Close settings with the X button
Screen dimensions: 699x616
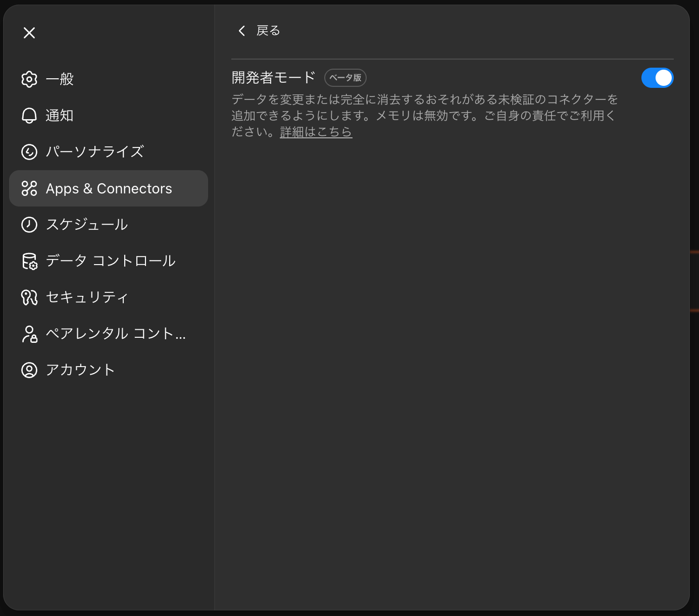click(x=29, y=32)
